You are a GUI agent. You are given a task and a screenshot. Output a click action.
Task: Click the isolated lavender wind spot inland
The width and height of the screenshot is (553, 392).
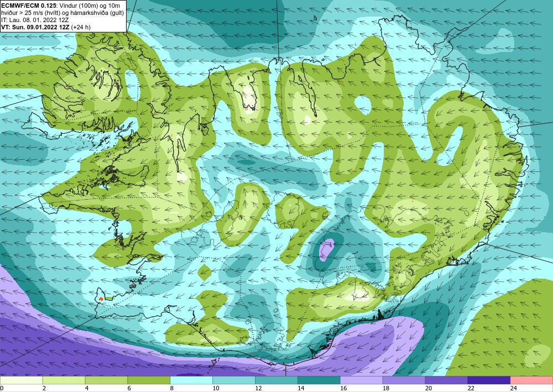[x=326, y=249]
